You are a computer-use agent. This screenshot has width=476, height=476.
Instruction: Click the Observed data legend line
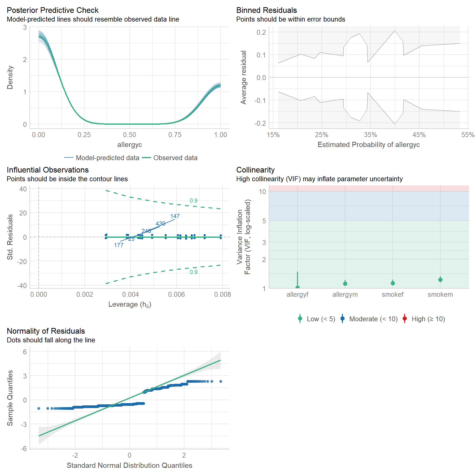click(x=146, y=158)
